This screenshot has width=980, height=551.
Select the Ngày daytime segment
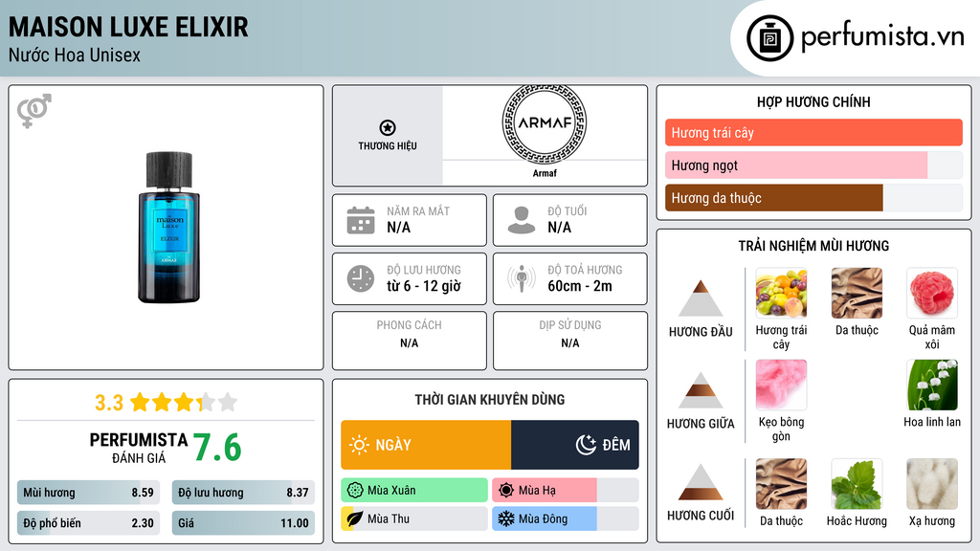coord(426,445)
